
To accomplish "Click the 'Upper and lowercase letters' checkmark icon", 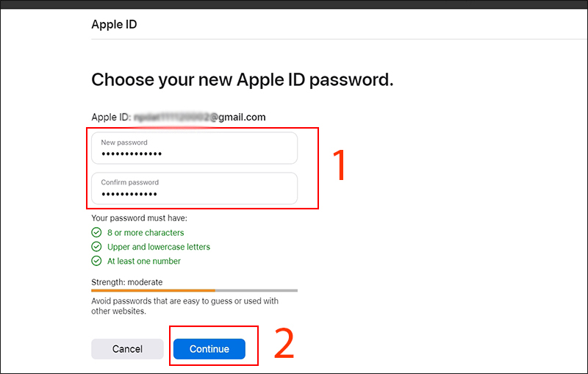I will (96, 247).
